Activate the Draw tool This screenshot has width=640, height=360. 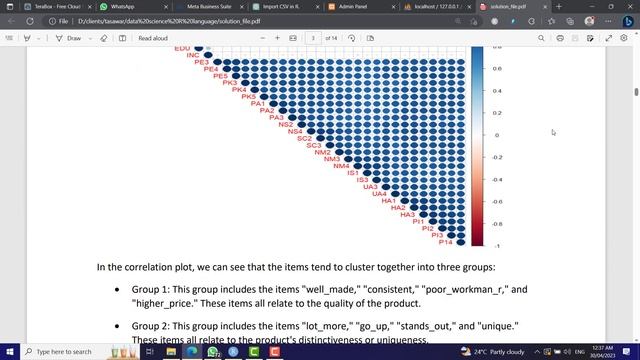click(69, 38)
